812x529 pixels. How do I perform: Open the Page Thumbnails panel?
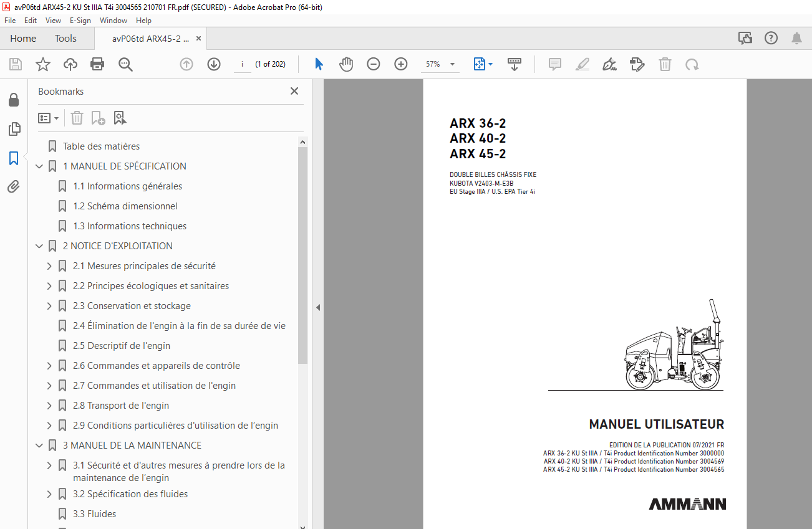14,129
